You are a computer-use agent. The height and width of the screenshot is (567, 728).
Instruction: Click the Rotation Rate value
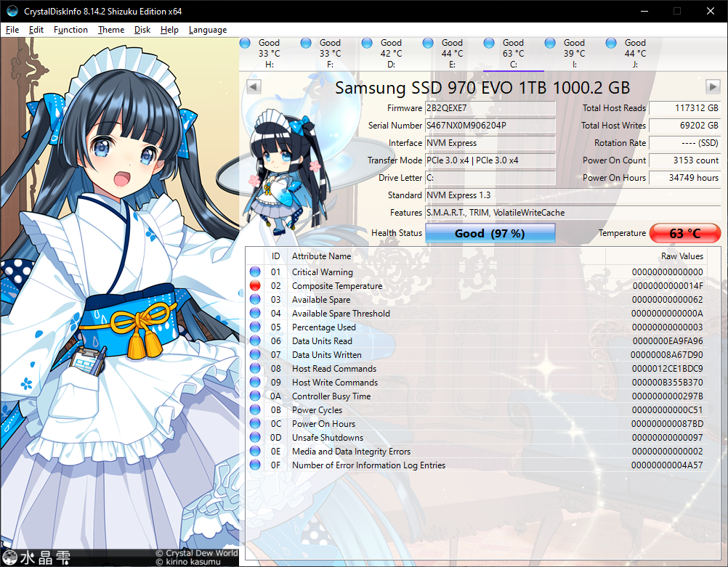[x=685, y=143]
